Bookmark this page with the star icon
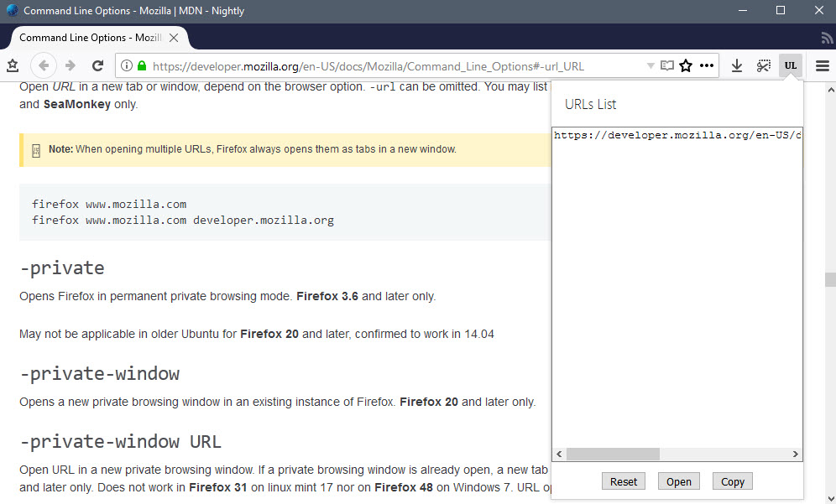This screenshot has height=504, width=836. pos(687,65)
